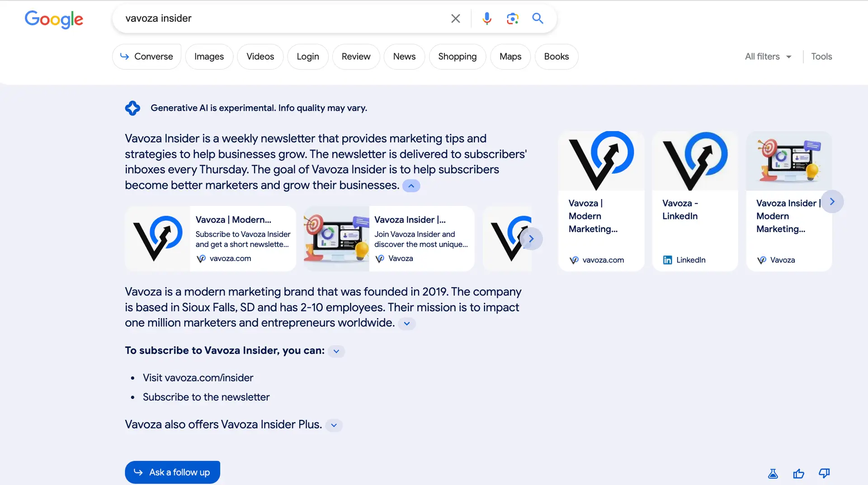
Task: Give thumbs down feedback on the AI answer
Action: tap(824, 474)
